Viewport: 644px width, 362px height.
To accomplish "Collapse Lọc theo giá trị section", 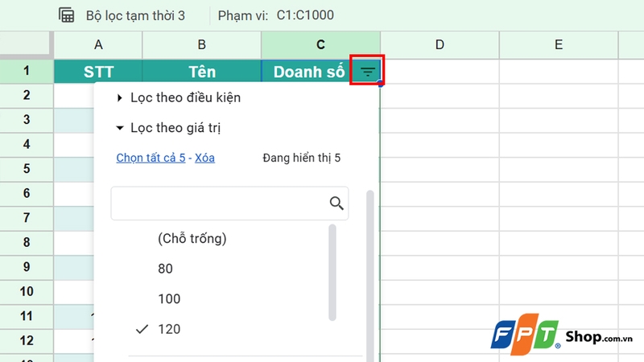I will 175,128.
